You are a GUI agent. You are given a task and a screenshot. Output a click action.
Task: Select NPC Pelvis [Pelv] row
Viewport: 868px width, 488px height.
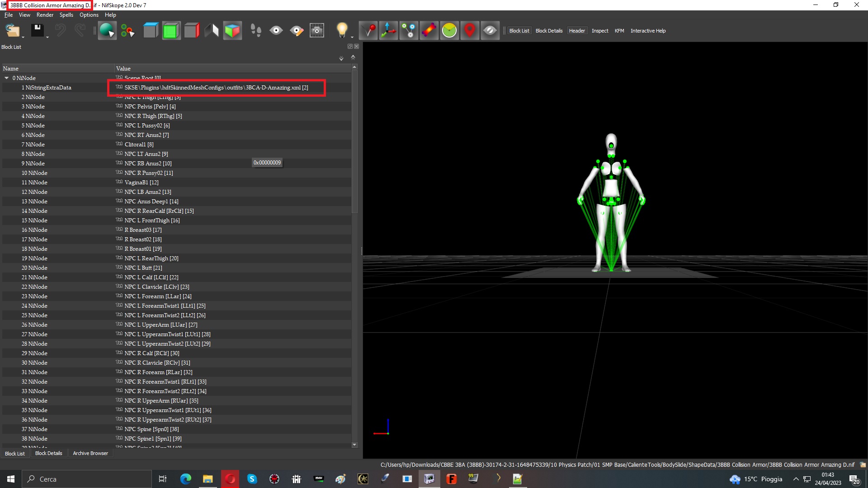click(176, 107)
